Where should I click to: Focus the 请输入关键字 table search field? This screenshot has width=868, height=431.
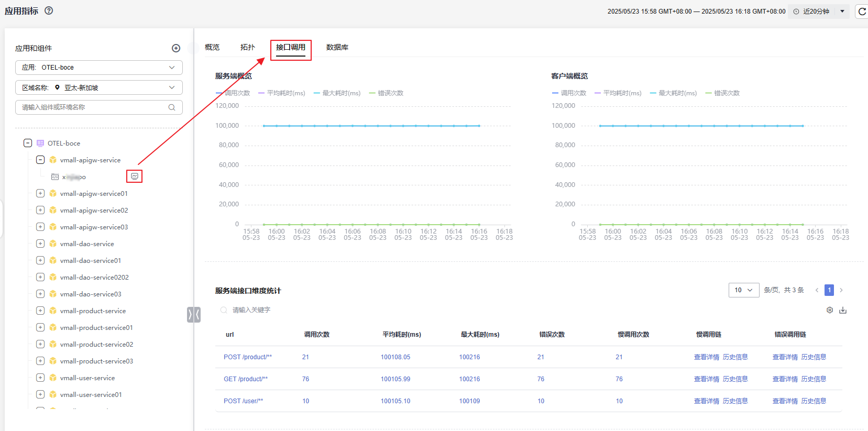(x=251, y=310)
